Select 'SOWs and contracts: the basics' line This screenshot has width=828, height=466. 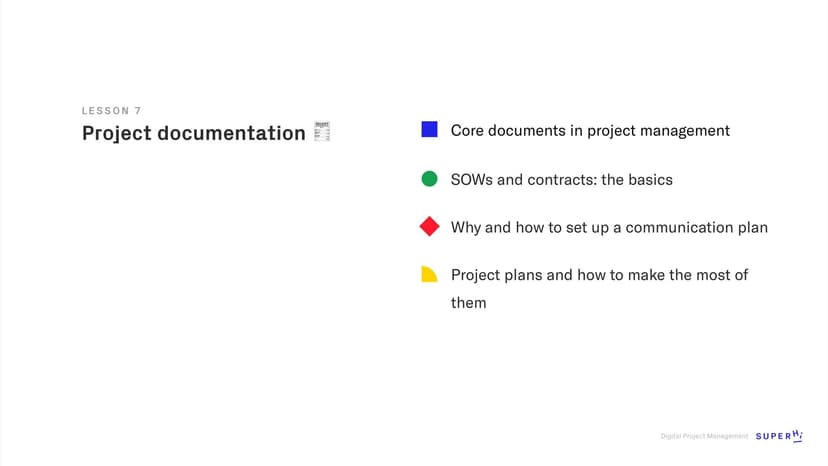561,180
